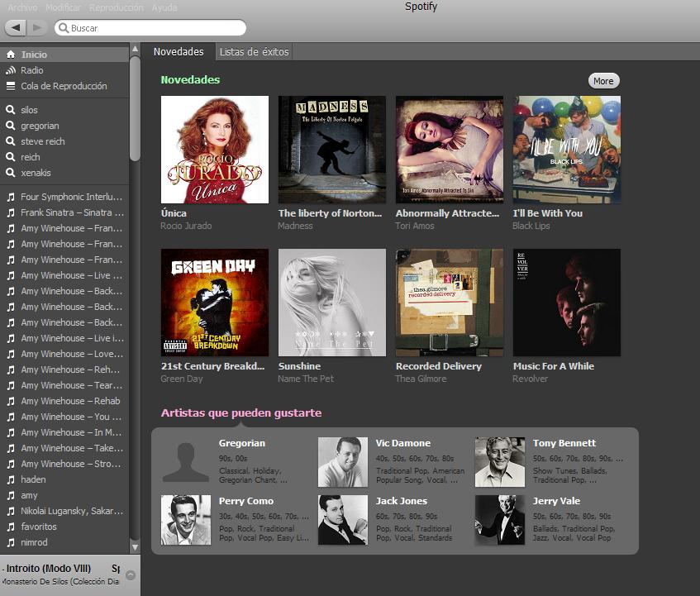Open the Madness album cover thumbnail

[332, 150]
